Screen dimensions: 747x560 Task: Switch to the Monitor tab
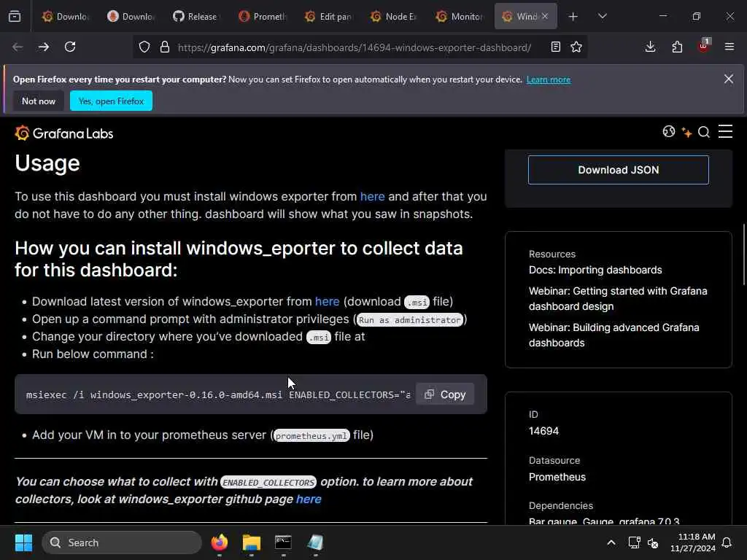(x=459, y=17)
